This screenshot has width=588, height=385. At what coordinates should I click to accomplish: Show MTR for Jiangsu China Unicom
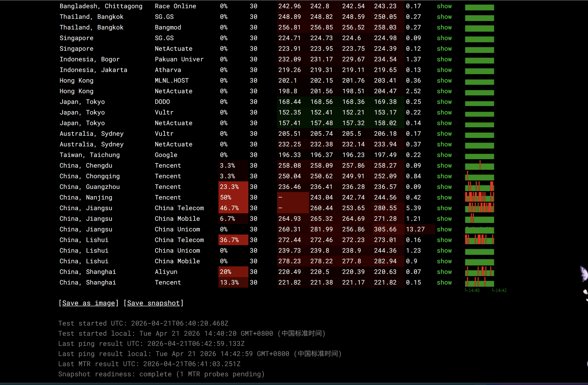[x=444, y=229]
